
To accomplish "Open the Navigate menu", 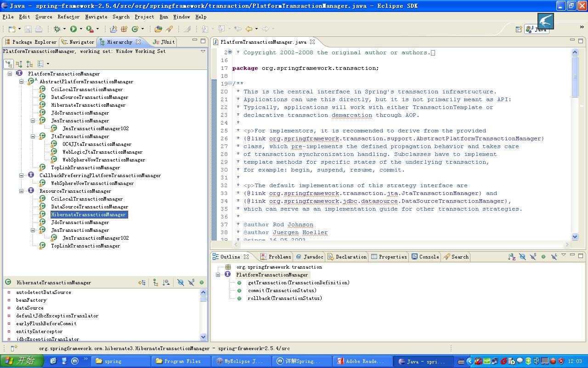I will (96, 17).
